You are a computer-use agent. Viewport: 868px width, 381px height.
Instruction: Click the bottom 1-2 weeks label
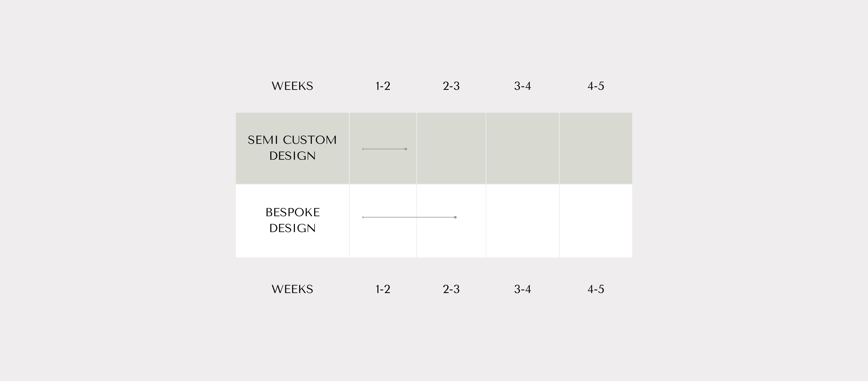383,289
